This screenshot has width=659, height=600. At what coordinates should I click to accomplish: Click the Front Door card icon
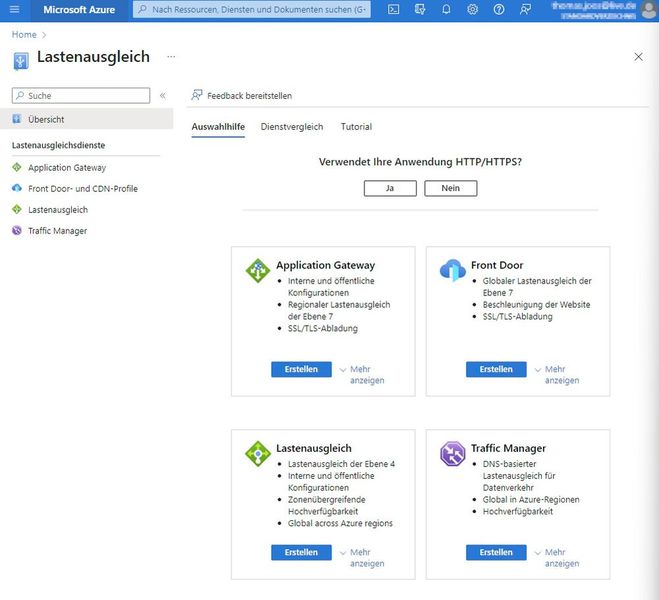(x=453, y=270)
